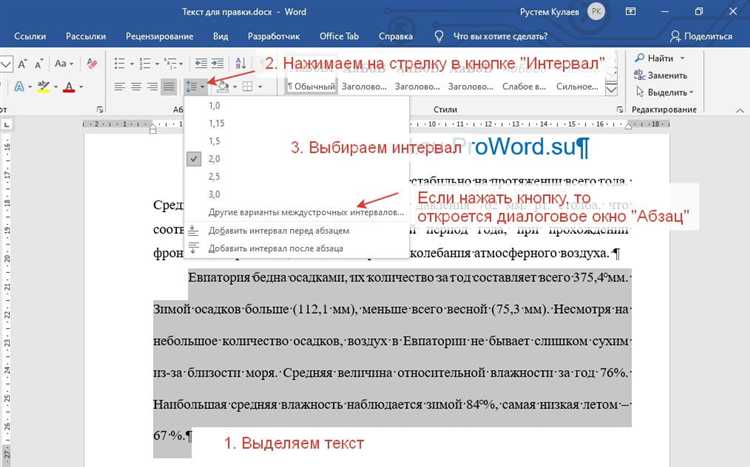Screen dimensions: 750x467
Task: Open 'Другие варианты междустрочных интервалов...'
Action: click(305, 213)
